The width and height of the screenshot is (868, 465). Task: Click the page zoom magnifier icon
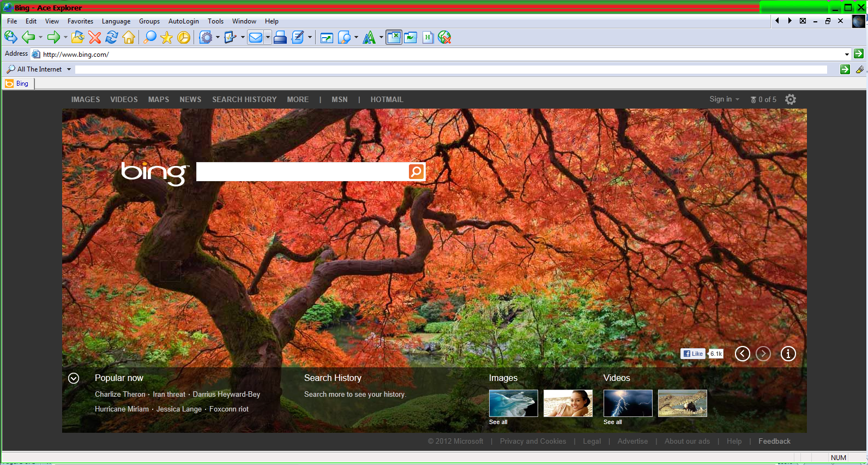pos(345,37)
